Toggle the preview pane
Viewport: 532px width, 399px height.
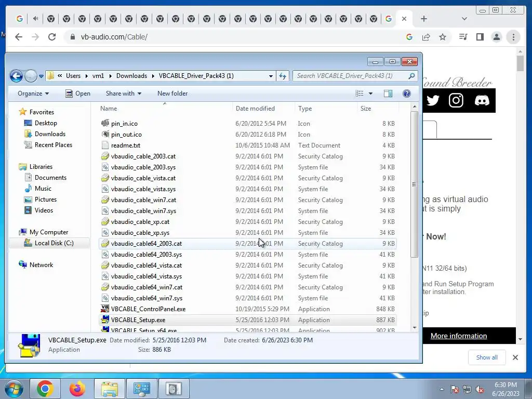(388, 94)
